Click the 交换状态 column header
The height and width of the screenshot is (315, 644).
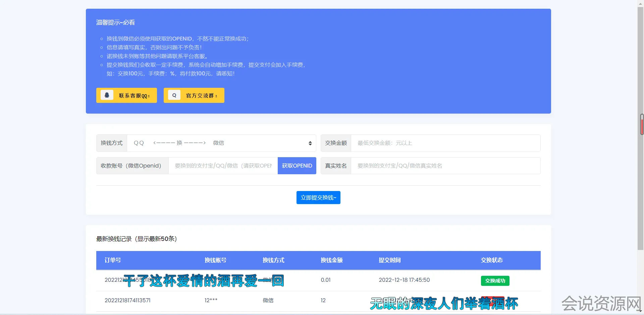491,260
